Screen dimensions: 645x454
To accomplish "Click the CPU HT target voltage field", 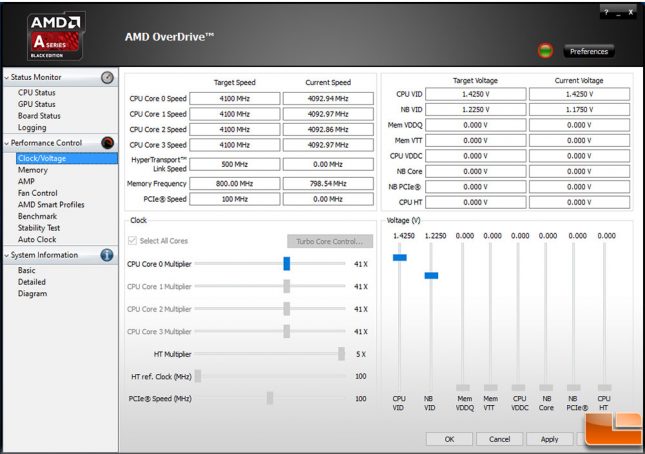I will click(x=476, y=202).
